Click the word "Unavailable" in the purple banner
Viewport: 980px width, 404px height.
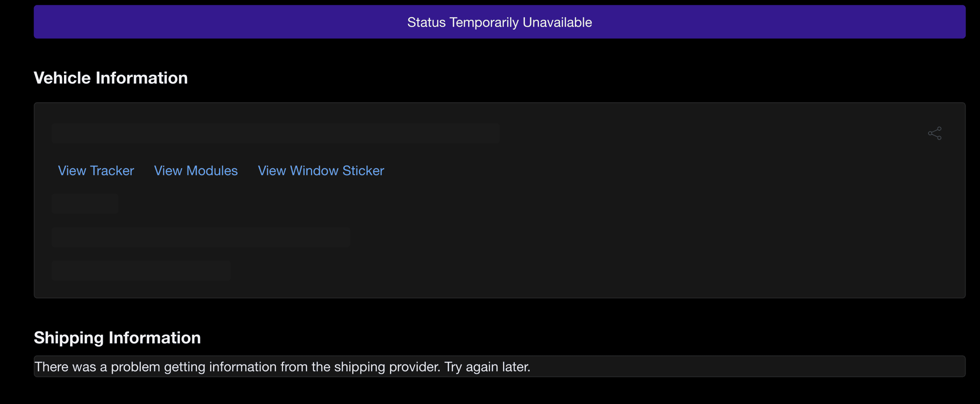click(557, 23)
